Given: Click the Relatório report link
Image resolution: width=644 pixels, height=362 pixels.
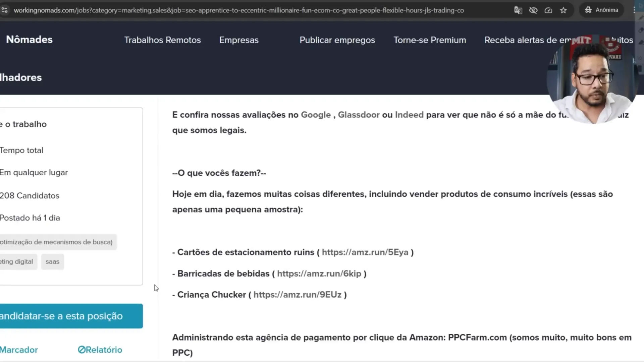Looking at the screenshot, I should click(x=100, y=350).
